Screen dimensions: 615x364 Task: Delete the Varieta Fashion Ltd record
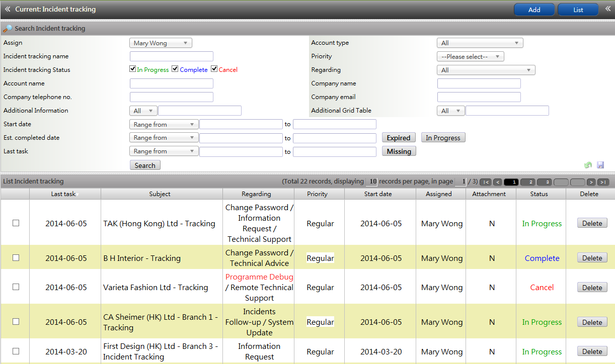point(592,288)
